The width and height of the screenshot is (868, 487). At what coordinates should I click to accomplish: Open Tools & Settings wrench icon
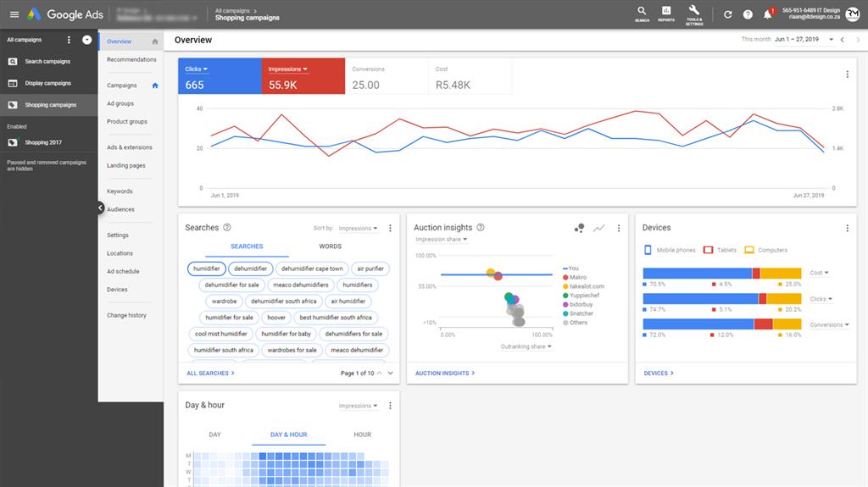pos(694,13)
